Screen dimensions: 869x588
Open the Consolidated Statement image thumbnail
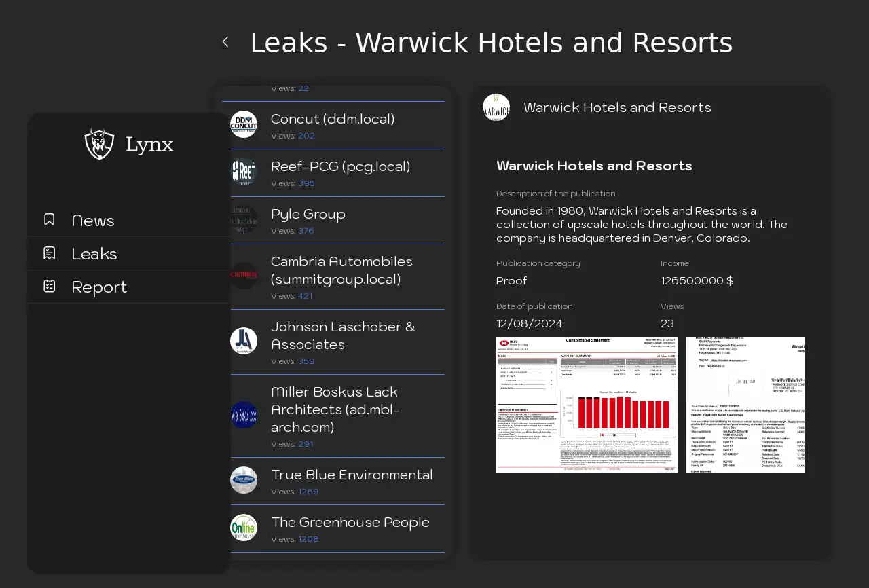587,405
